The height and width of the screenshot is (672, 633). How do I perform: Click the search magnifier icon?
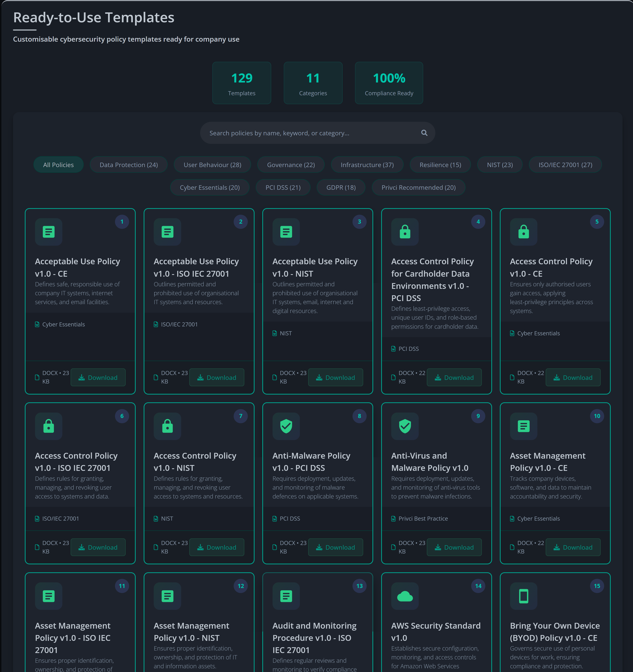pyautogui.click(x=424, y=133)
